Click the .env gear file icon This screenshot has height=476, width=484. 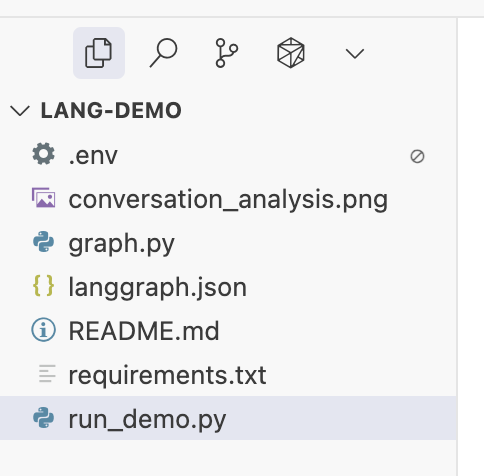coord(44,154)
